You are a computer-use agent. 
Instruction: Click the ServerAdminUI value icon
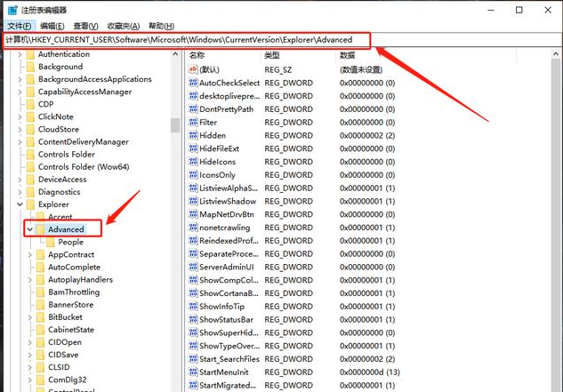pyautogui.click(x=193, y=267)
